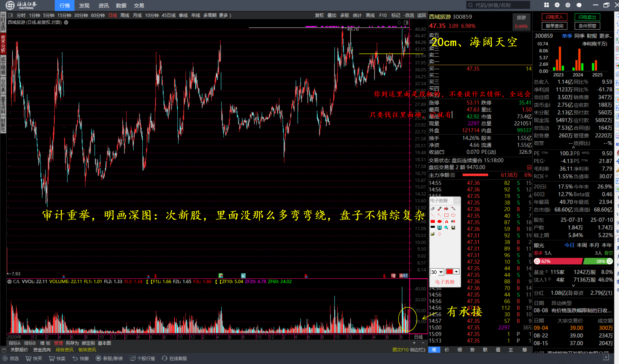Toggle the diamond marker icon above chart
Image resolution: width=619 pixels, height=364 pixels.
click(x=399, y=23)
